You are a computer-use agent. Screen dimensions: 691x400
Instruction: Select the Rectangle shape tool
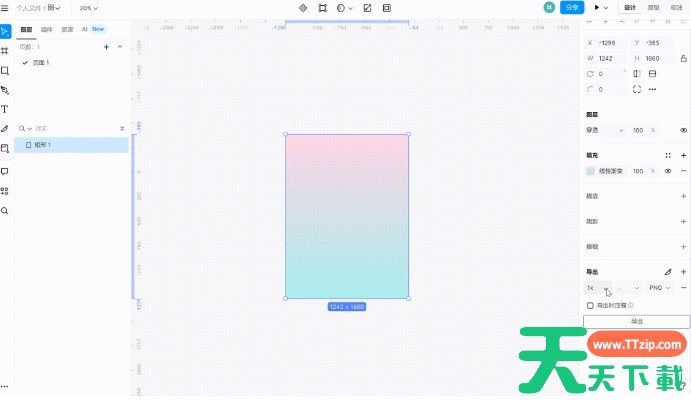coord(5,70)
